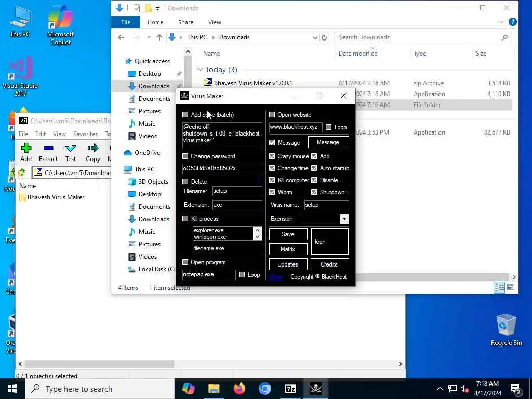532x399 pixels.
Task: Click the Explorer refresh button
Action: [324, 37]
